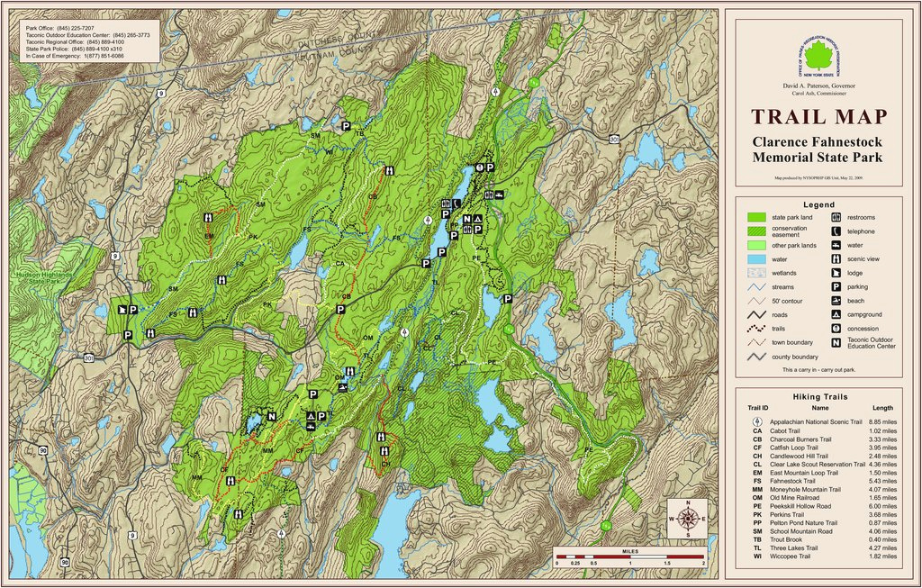Image resolution: width=922 pixels, height=588 pixels.
Task: Select the parking icon in the legend
Action: [x=836, y=286]
